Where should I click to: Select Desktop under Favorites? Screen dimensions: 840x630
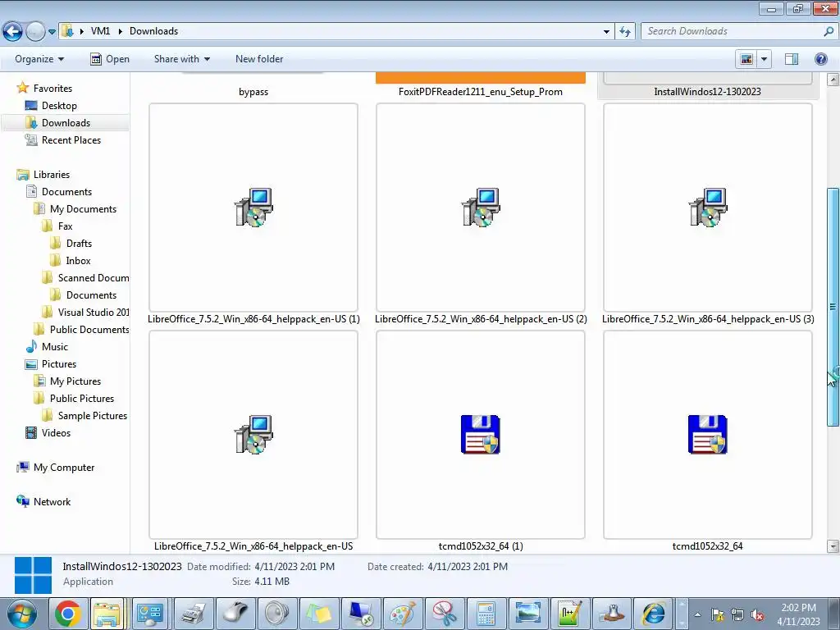pyautogui.click(x=59, y=106)
